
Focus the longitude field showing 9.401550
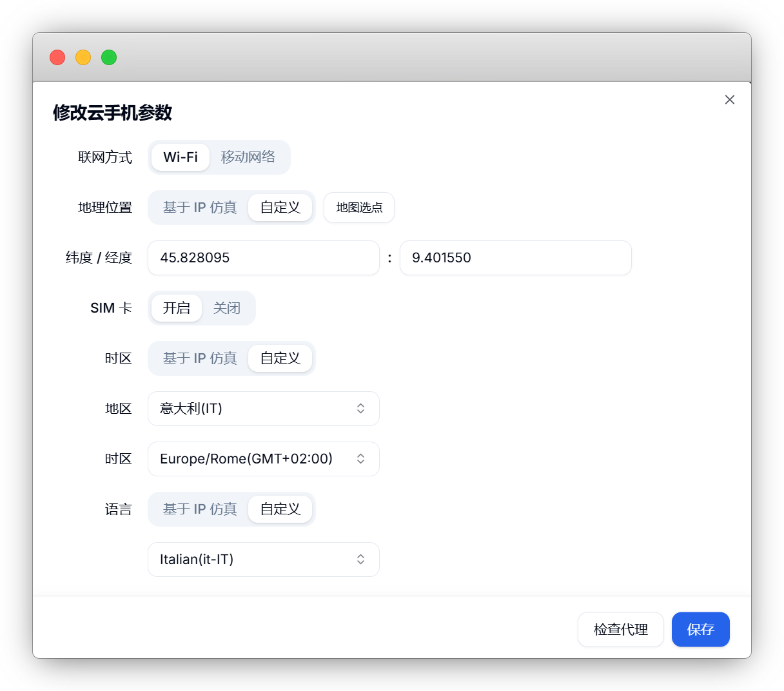point(515,258)
